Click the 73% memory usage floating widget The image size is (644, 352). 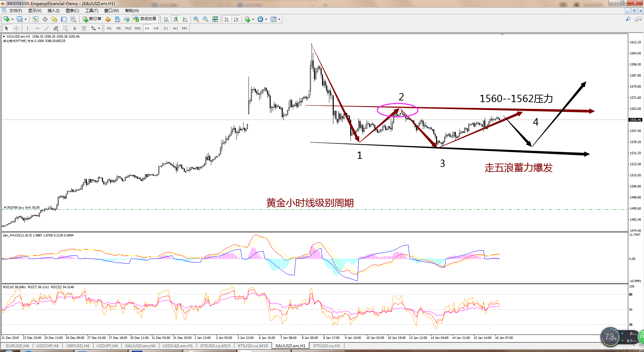(x=610, y=337)
